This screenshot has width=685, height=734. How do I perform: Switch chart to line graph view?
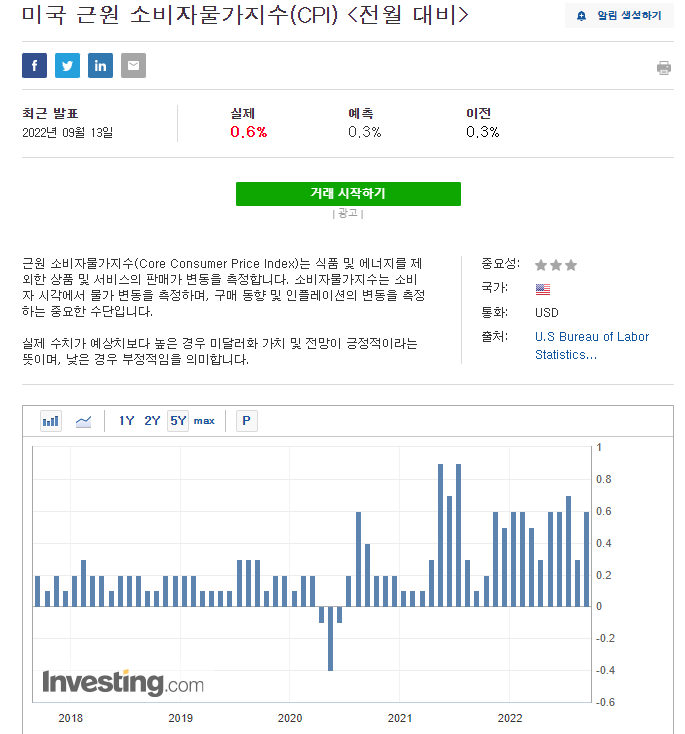tap(83, 421)
